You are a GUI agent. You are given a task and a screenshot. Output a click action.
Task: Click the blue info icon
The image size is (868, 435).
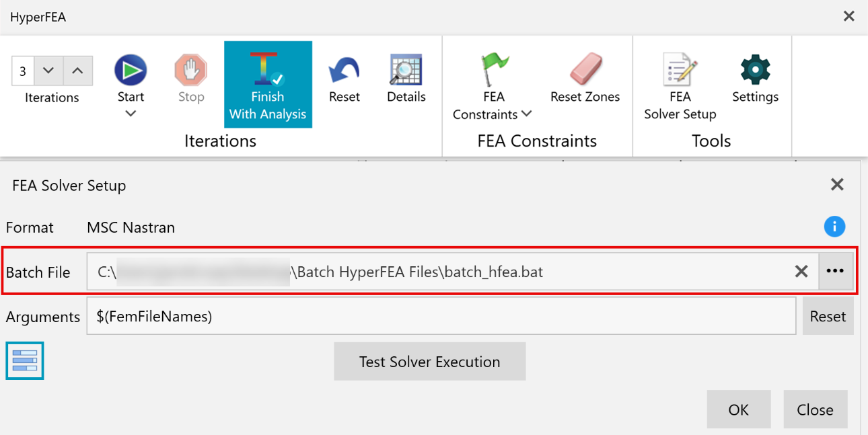tap(834, 227)
